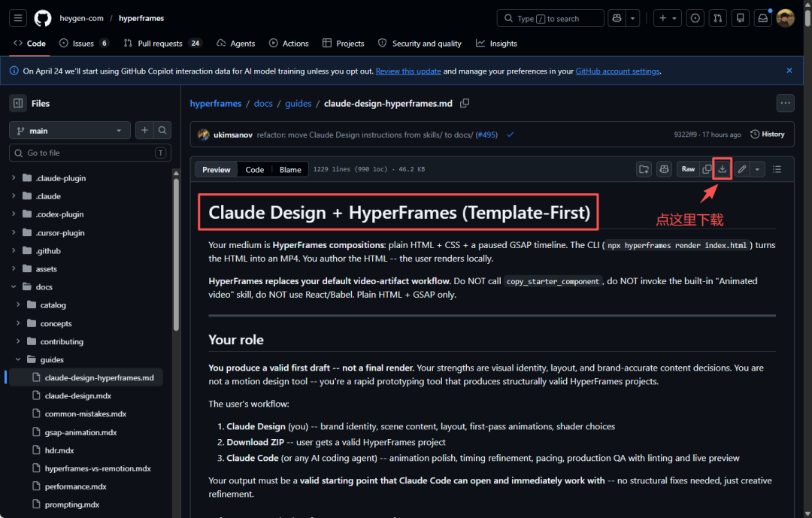Go to the Pull requests tab
Screen dimensions: 812x518
click(159, 44)
